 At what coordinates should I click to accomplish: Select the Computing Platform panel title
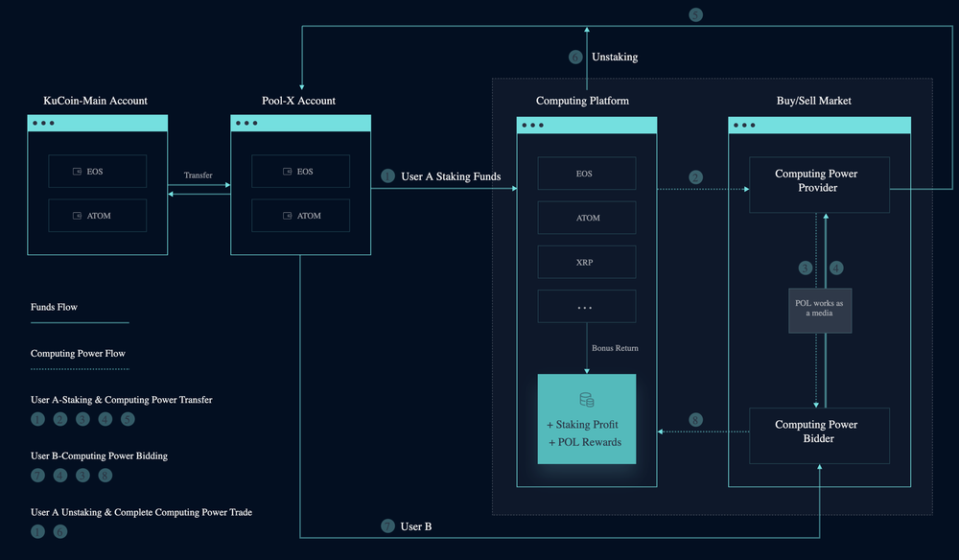pos(582,100)
